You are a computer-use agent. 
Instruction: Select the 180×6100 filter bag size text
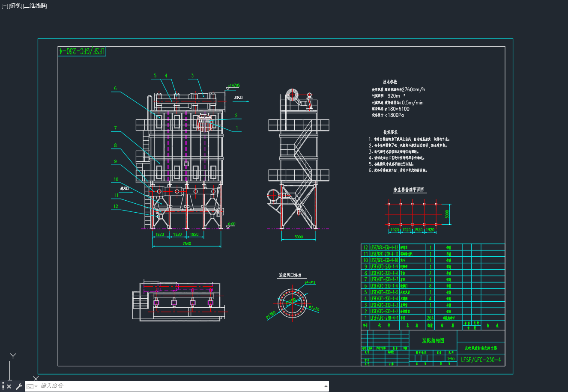pyautogui.click(x=398, y=109)
